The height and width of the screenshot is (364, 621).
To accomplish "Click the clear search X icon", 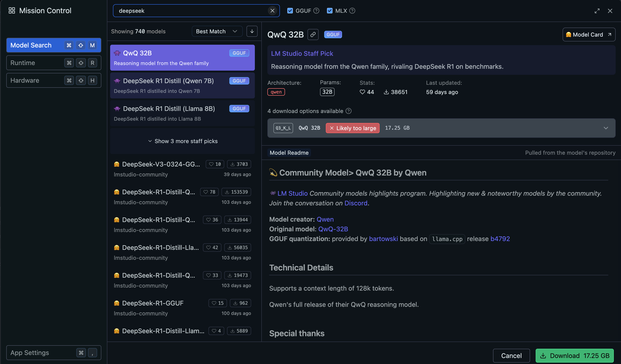I will coord(272,11).
